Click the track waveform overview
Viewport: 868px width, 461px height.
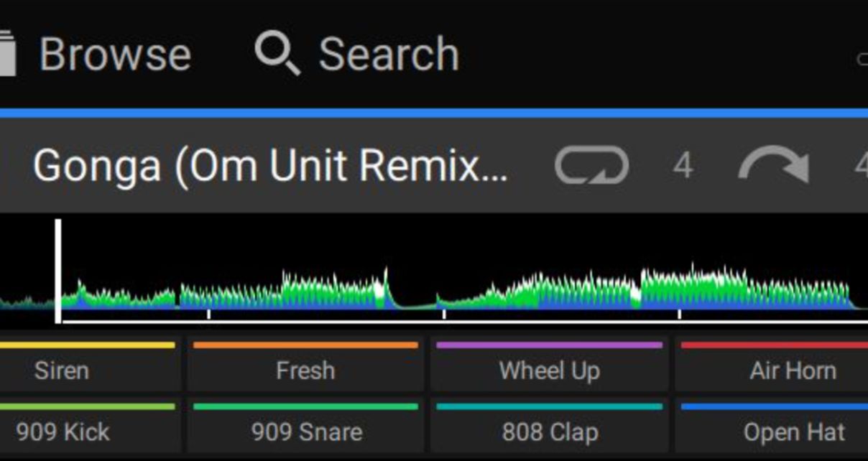[434, 271]
